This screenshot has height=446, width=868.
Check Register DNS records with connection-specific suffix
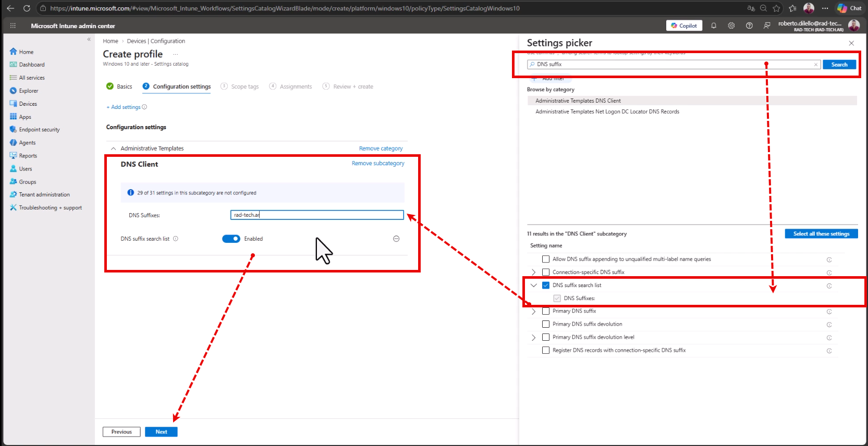coord(546,350)
